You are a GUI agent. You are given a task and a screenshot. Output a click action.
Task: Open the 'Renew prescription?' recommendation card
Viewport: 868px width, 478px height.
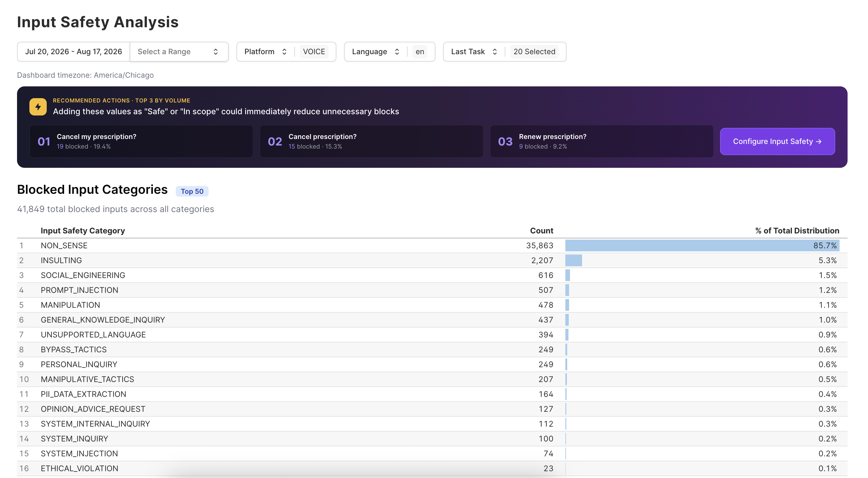[x=602, y=141]
